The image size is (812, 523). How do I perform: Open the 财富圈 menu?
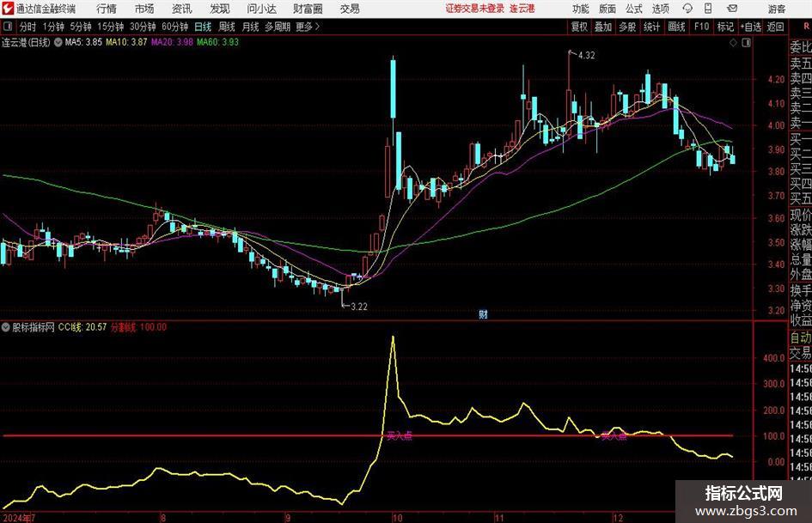pyautogui.click(x=308, y=9)
